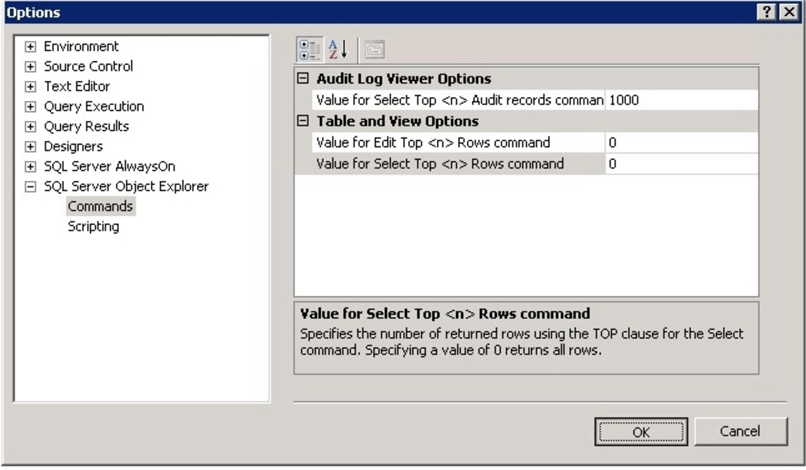Viewport: 806px width, 470px height.
Task: Open the Commands page
Action: (101, 206)
